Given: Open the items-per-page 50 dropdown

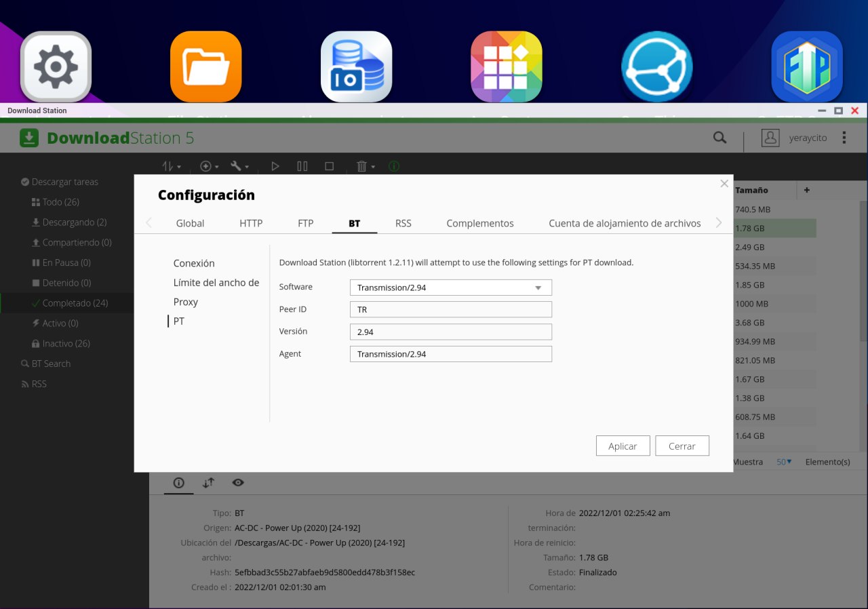Looking at the screenshot, I should tap(784, 462).
